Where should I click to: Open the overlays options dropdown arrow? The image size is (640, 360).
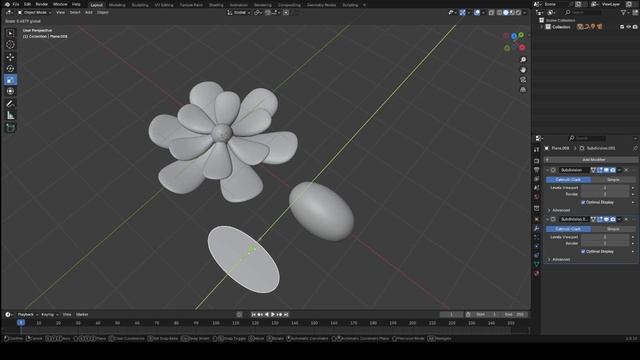coord(483,13)
